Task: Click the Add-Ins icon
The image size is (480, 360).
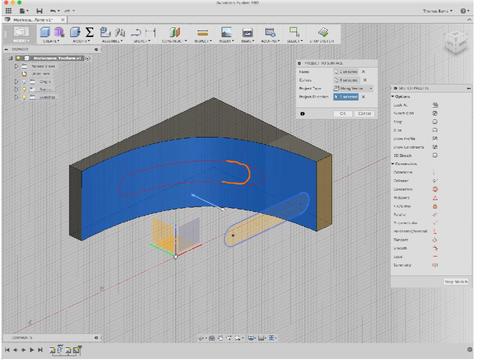Action: [x=270, y=32]
